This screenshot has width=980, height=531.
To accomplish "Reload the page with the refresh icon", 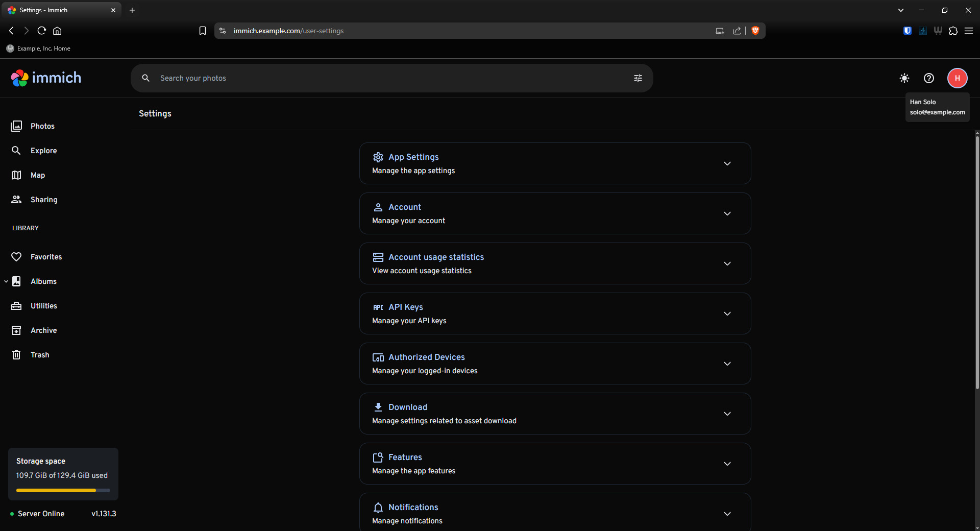I will [x=42, y=31].
